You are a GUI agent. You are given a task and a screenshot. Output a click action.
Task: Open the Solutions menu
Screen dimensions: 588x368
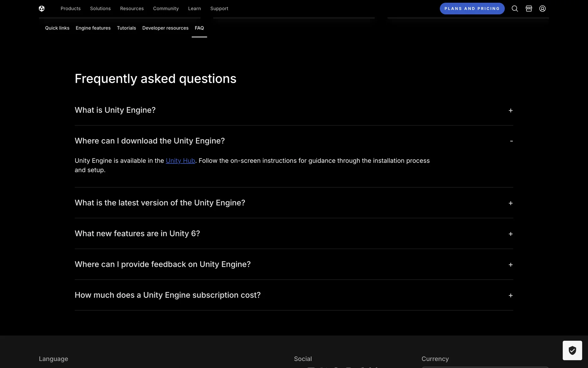point(100,9)
